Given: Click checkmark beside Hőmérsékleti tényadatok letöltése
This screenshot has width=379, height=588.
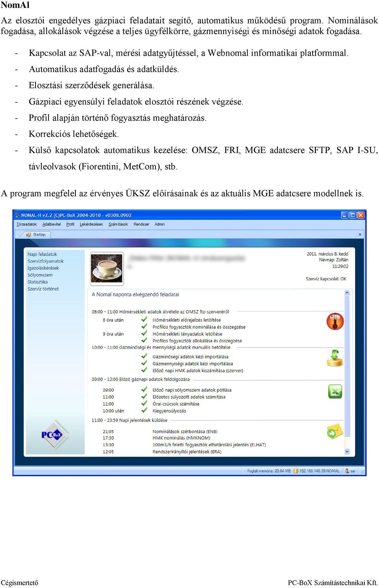Looking at the screenshot, I should tap(144, 333).
